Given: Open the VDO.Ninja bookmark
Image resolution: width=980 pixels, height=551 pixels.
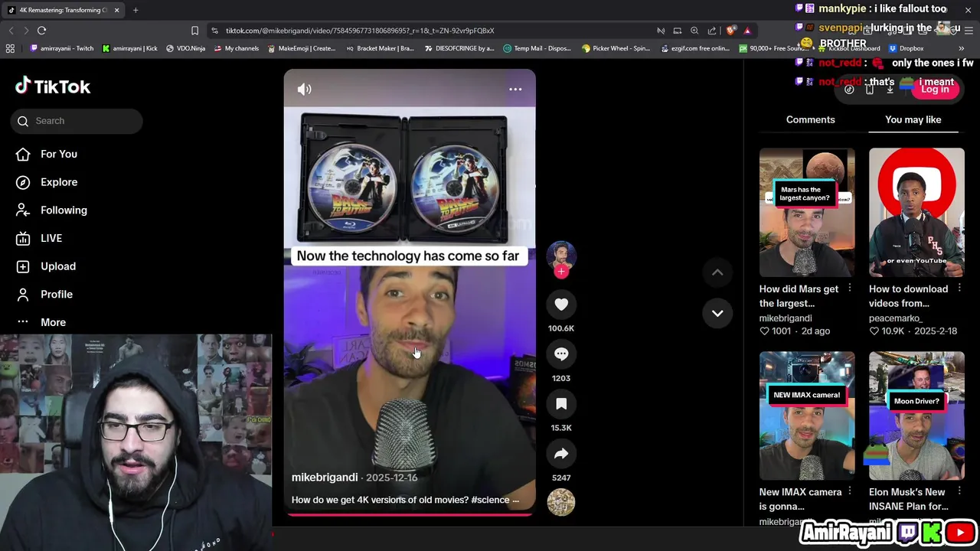Looking at the screenshot, I should [x=186, y=48].
